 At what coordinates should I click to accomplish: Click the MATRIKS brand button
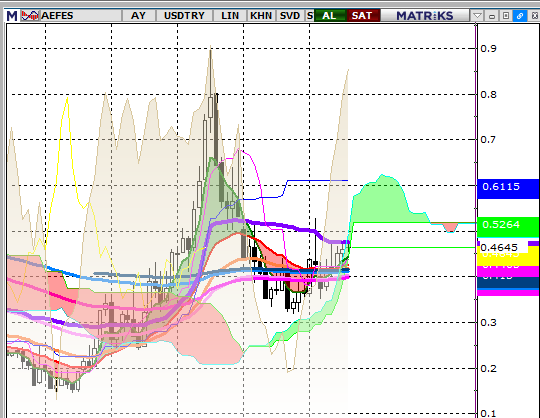click(x=425, y=16)
